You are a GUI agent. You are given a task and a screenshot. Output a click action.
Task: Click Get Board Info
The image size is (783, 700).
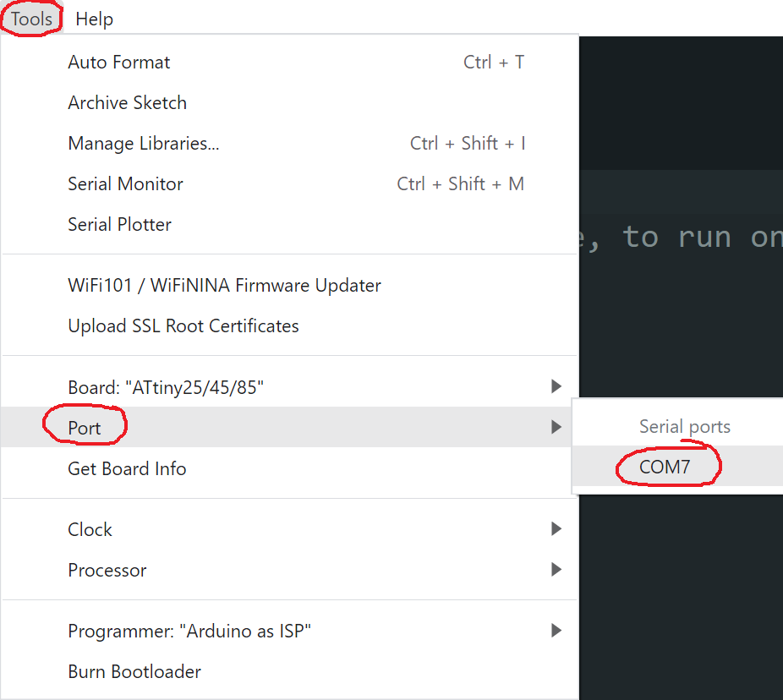point(127,469)
